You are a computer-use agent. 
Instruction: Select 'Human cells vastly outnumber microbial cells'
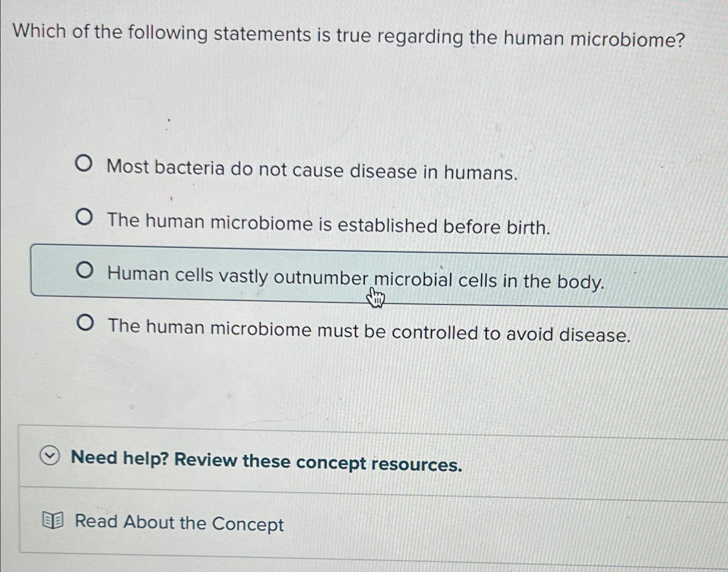86,272
